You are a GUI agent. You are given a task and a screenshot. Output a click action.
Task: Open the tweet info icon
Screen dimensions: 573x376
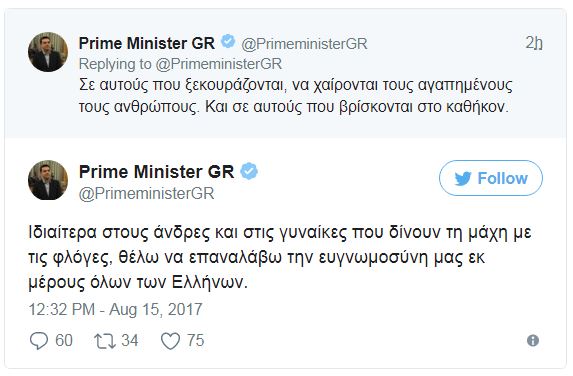(x=533, y=341)
